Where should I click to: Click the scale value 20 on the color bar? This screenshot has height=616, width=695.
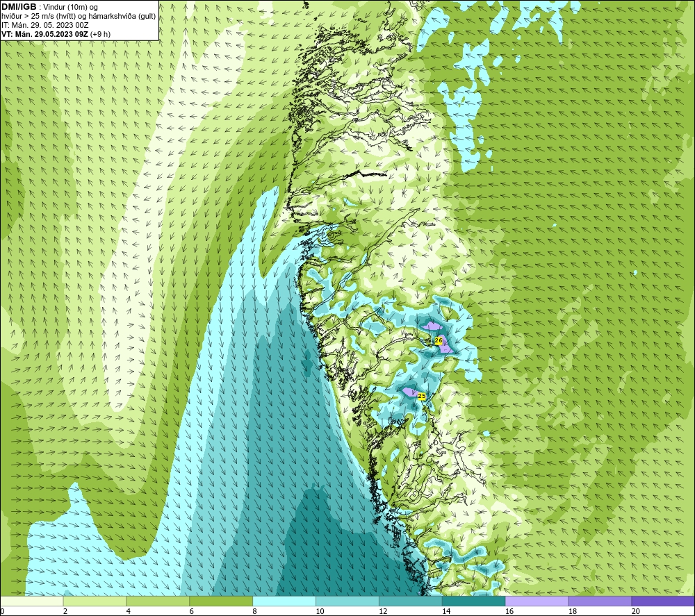point(636,612)
